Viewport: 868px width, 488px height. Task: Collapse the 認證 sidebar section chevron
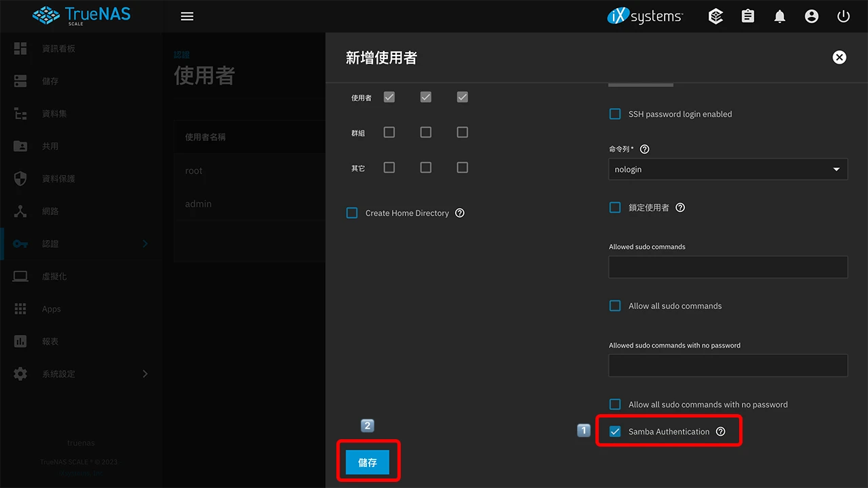[x=144, y=243]
